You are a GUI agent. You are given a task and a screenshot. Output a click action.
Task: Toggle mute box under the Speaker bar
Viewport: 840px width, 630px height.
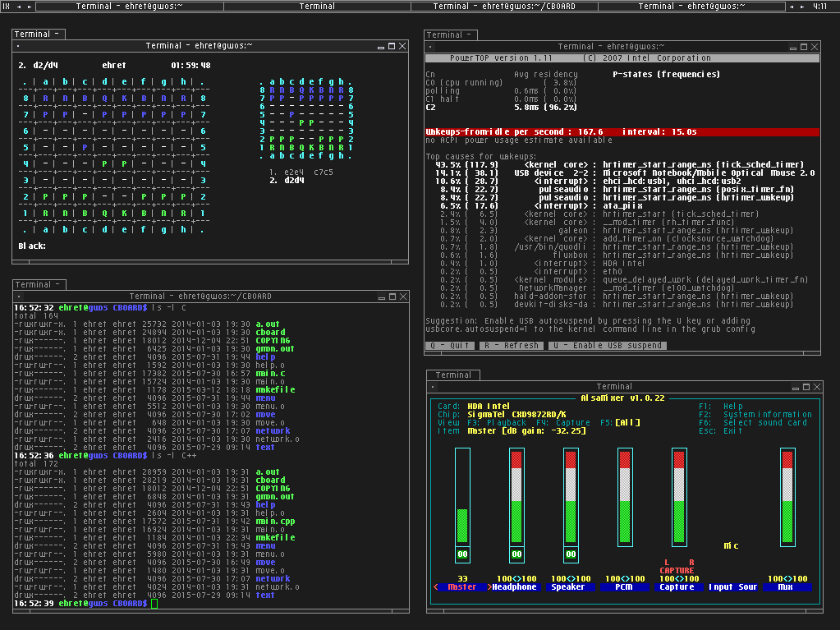coord(571,554)
